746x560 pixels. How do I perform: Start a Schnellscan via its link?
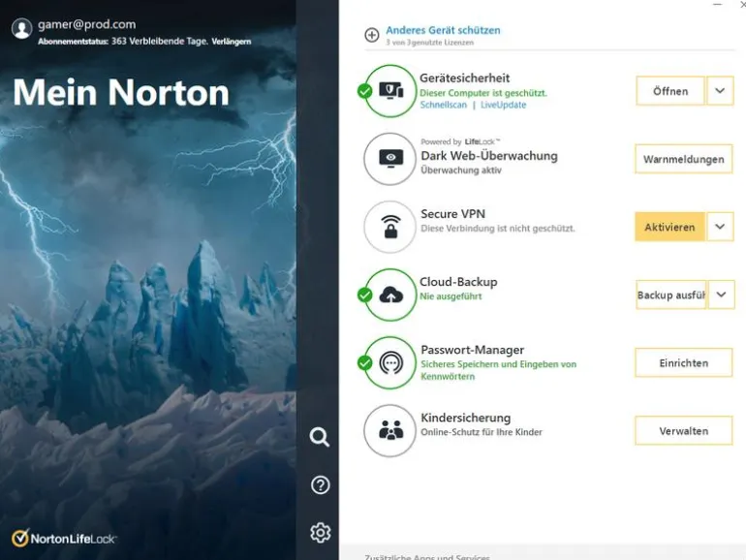[444, 105]
